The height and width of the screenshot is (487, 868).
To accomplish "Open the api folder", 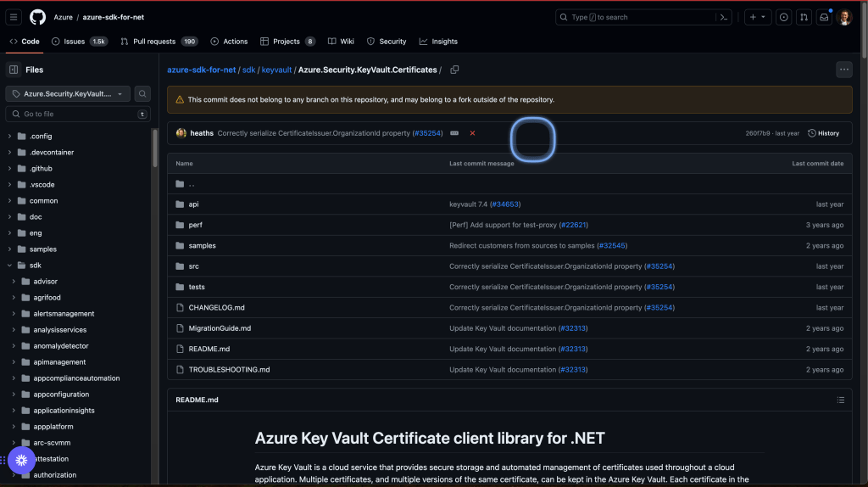I will (193, 204).
